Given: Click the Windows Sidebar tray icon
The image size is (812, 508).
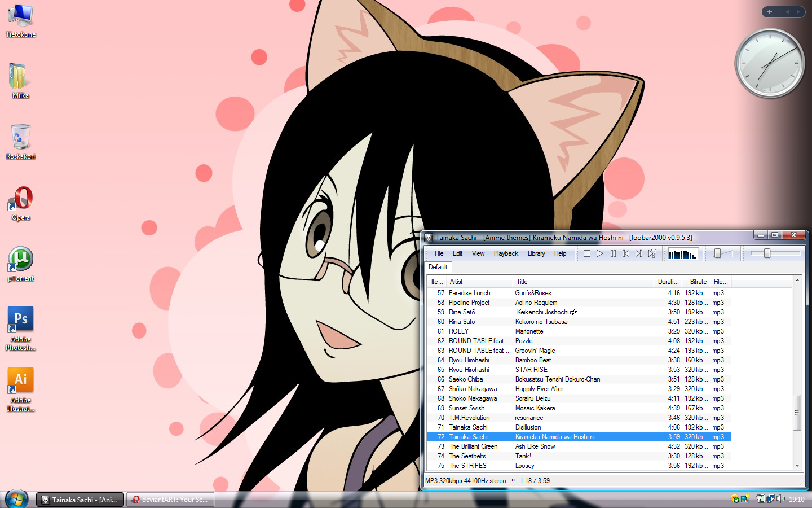Looking at the screenshot, I should point(745,498).
